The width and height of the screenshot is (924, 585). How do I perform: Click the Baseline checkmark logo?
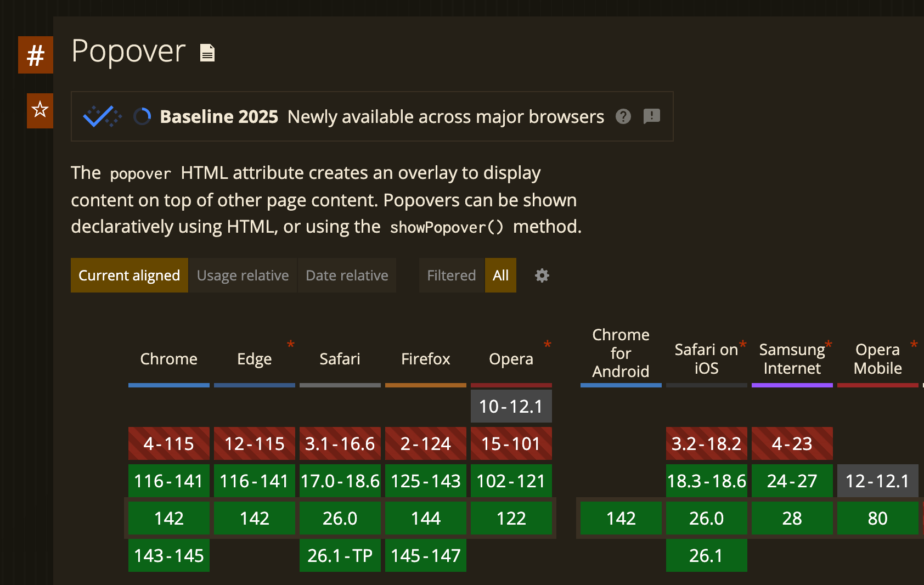click(101, 116)
